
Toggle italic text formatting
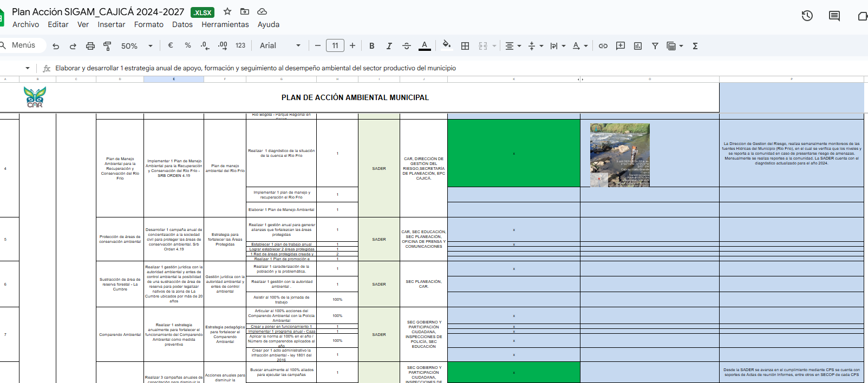tap(389, 46)
